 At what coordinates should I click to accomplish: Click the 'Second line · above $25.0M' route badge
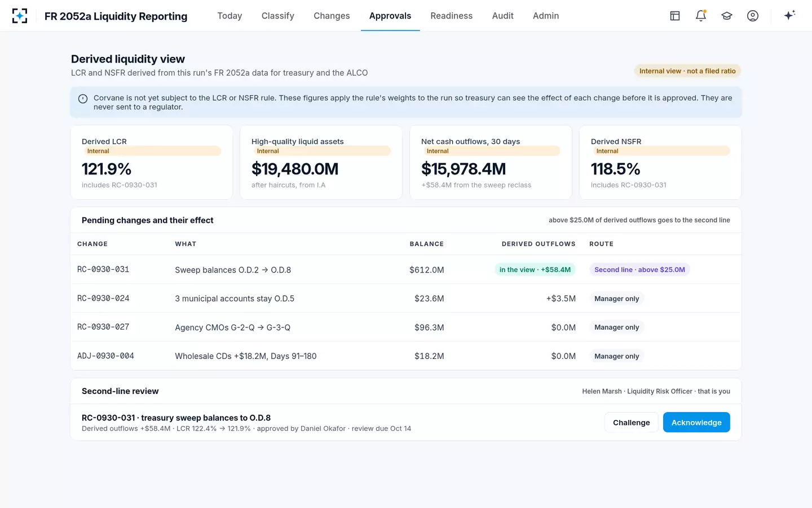(x=639, y=270)
